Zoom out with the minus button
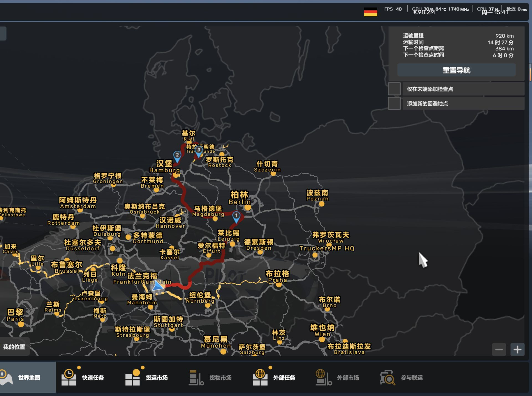Image resolution: width=532 pixels, height=396 pixels. click(x=499, y=349)
